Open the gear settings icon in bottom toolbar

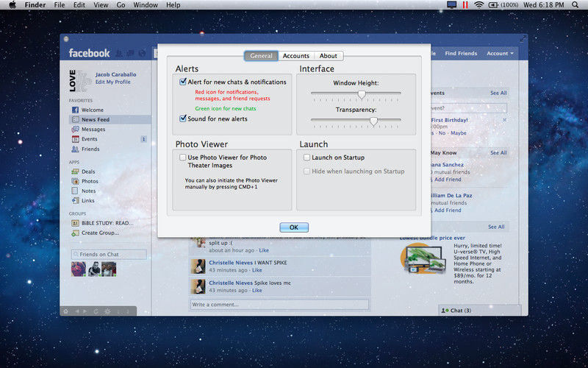pos(107,311)
